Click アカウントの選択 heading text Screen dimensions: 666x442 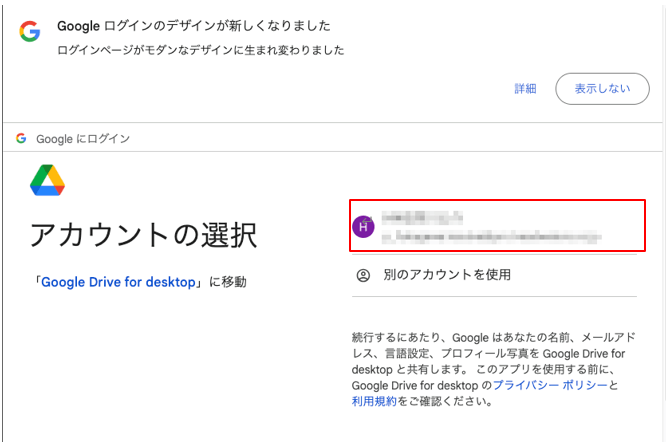[144, 235]
